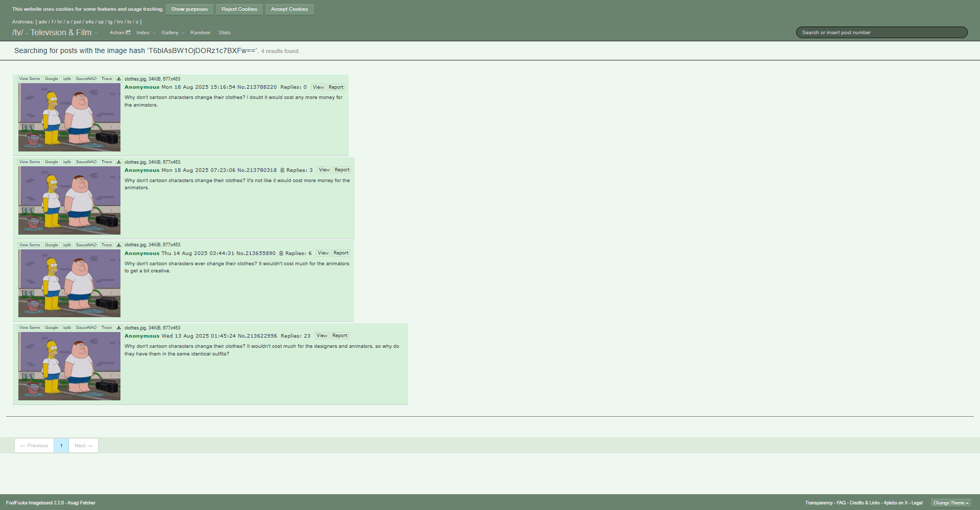The image size is (980, 510).
Task: Go to the adv archive link
Action: (x=42, y=22)
